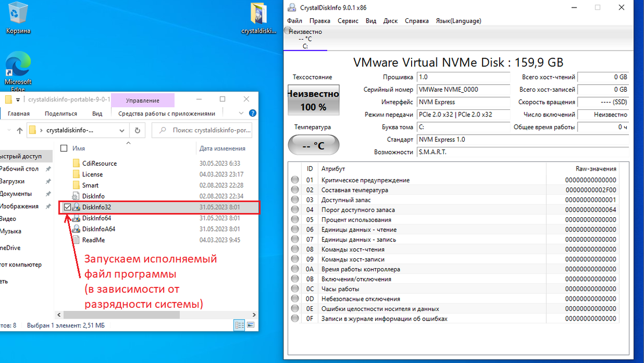Click the CrystalDiskInfo title bar app icon
The image size is (644, 363).
click(x=291, y=8)
